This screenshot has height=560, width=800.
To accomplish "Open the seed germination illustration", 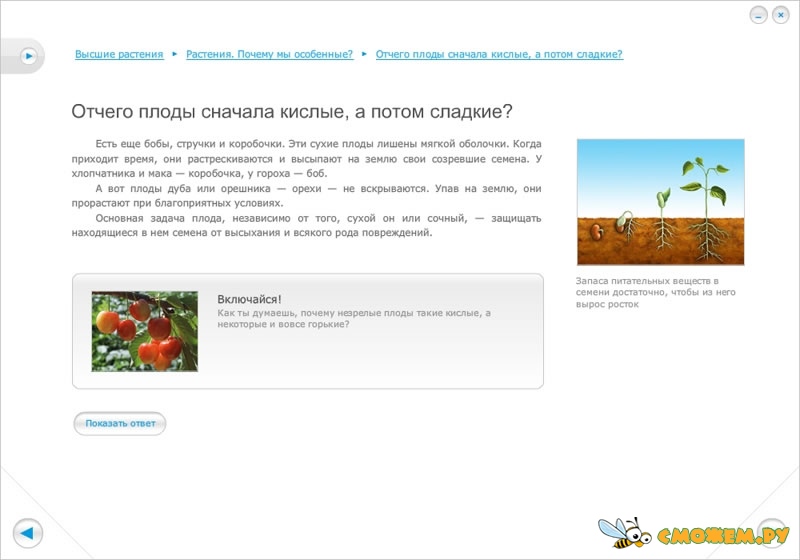I will click(660, 202).
